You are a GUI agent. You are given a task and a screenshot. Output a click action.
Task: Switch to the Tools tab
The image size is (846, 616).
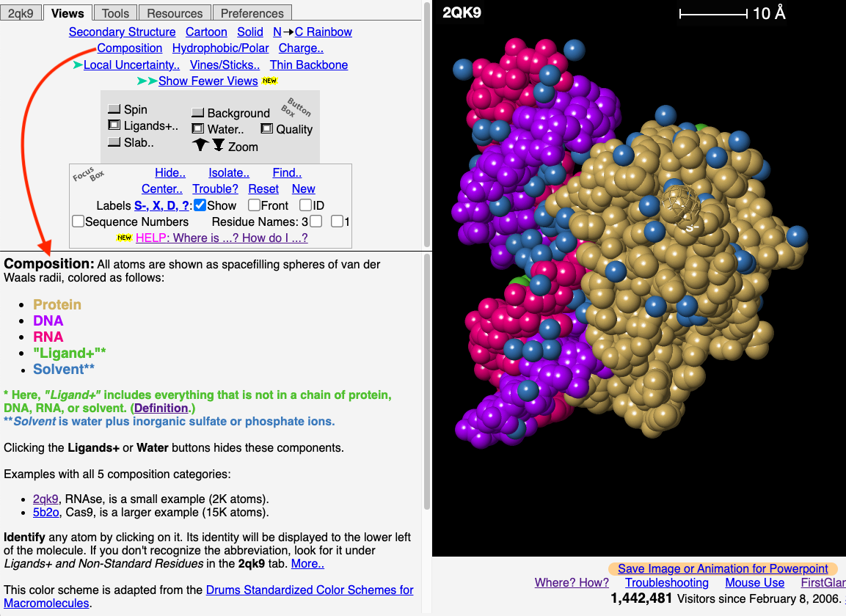coord(115,13)
